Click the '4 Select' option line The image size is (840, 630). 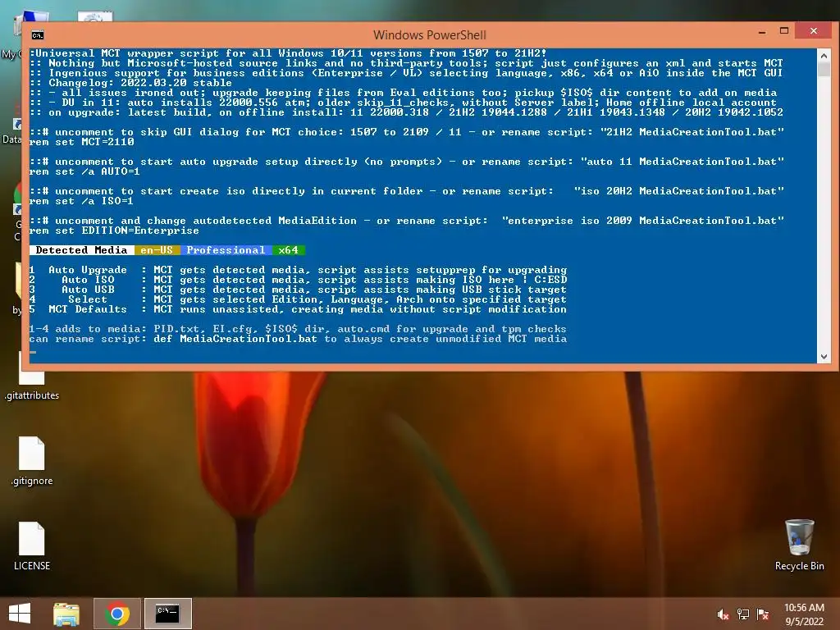click(298, 299)
